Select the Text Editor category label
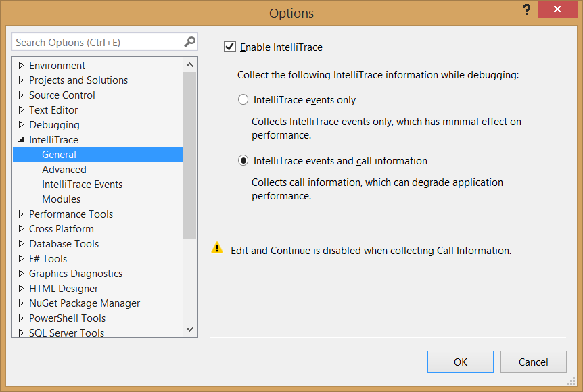The height and width of the screenshot is (392, 583). [x=53, y=110]
